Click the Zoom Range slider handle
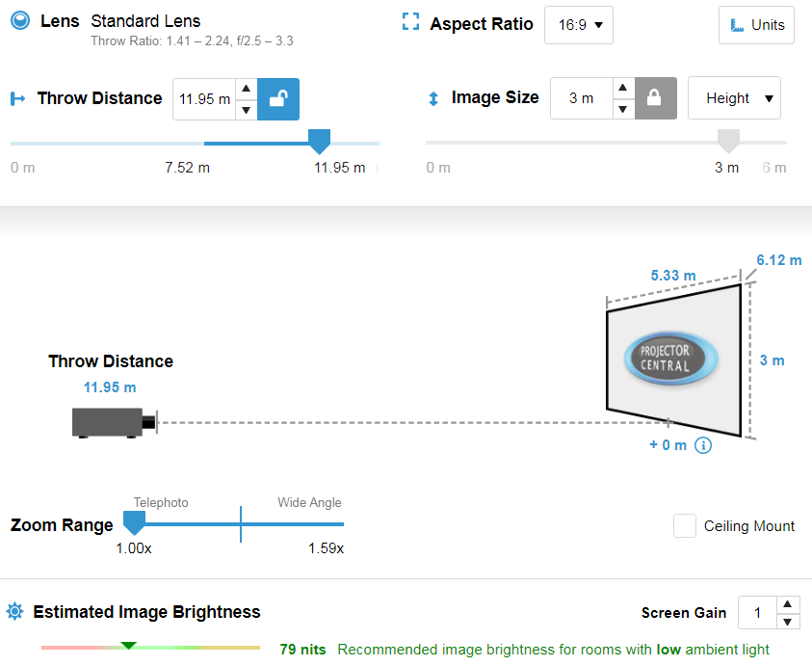This screenshot has width=812, height=666. [x=134, y=523]
